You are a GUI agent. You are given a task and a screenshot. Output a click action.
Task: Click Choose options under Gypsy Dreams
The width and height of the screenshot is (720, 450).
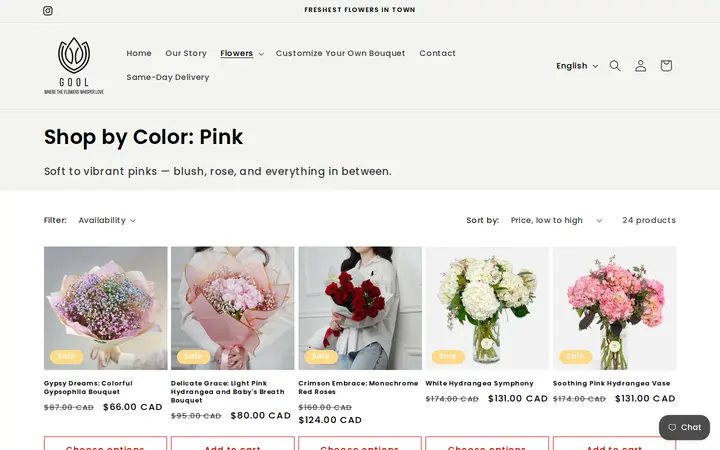106,444
